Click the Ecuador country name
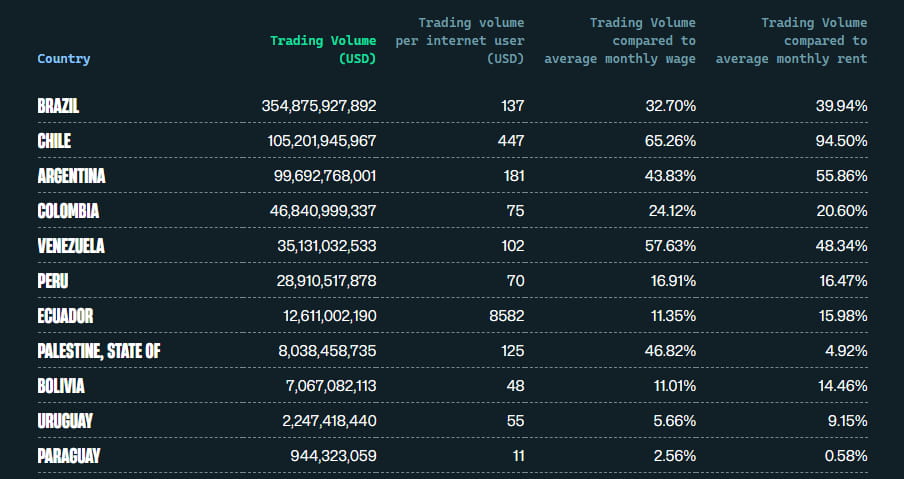 pos(65,316)
